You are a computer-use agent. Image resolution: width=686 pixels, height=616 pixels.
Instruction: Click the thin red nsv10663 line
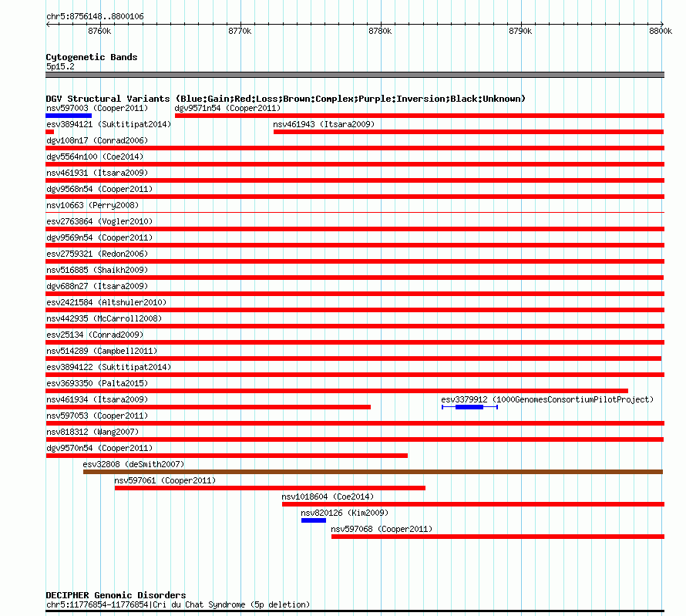pos(355,213)
